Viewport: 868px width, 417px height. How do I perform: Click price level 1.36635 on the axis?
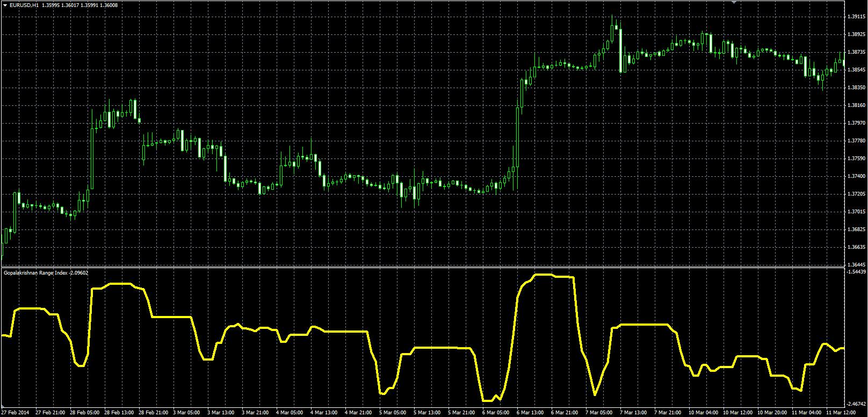[856, 247]
